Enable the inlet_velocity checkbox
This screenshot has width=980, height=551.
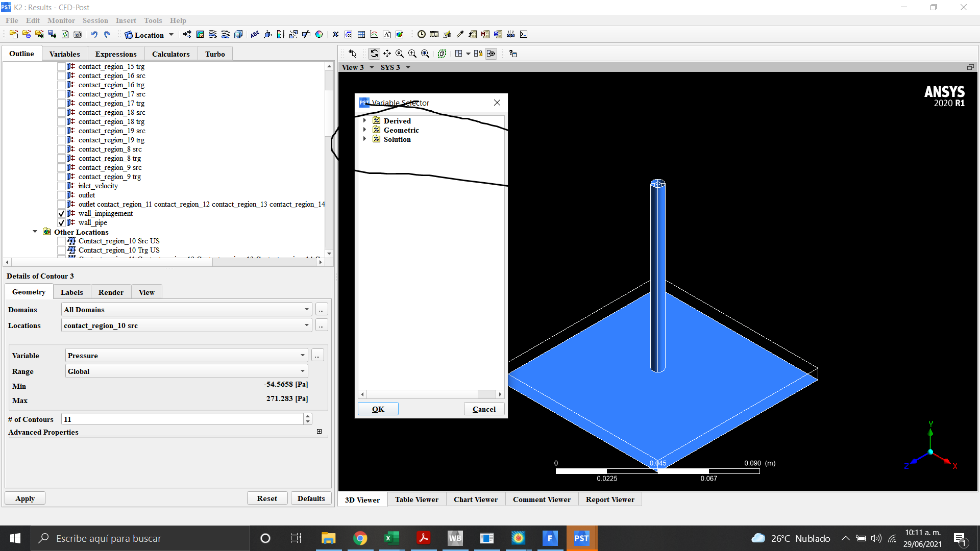pos(61,186)
